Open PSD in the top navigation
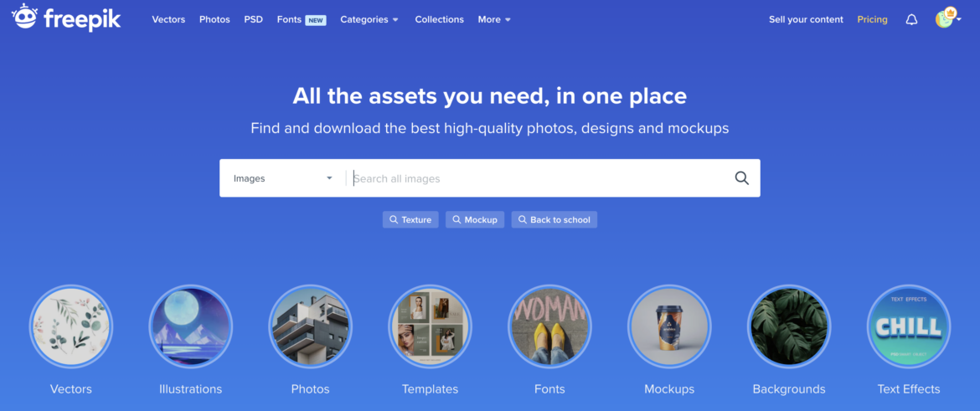This screenshot has width=980, height=411. (x=253, y=19)
